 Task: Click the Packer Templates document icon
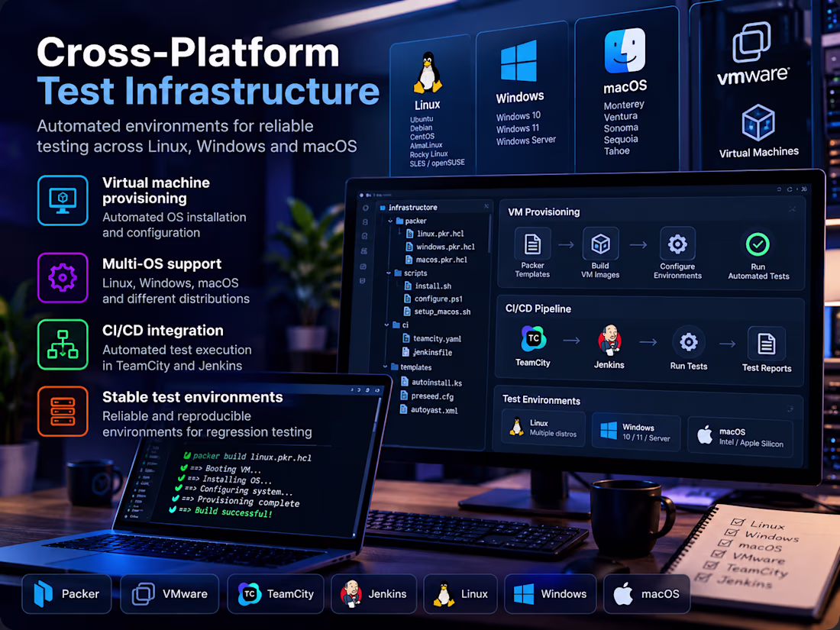pyautogui.click(x=532, y=244)
